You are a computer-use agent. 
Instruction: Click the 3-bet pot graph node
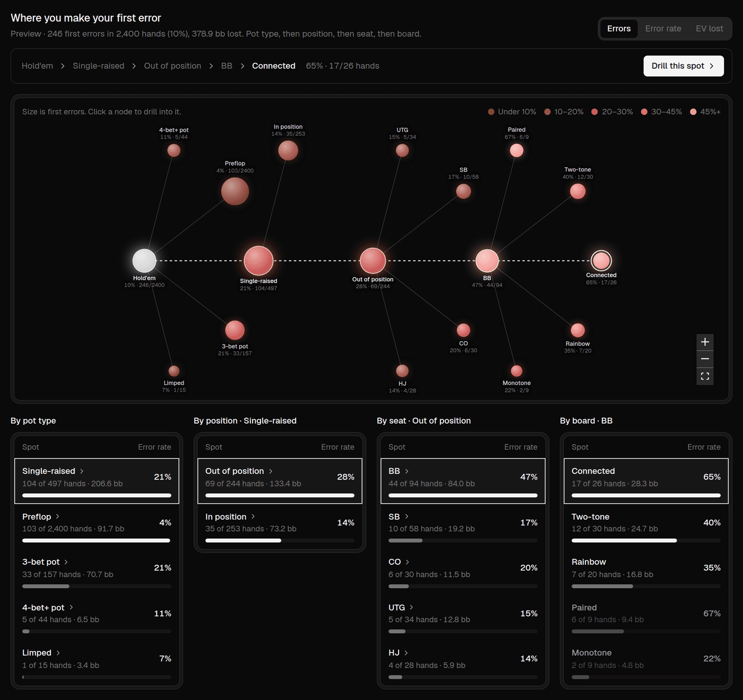coord(235,330)
